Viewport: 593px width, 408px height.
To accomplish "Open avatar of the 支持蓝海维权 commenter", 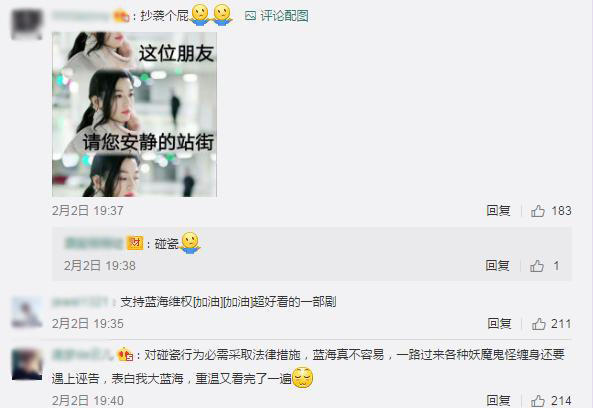I will click(x=26, y=312).
